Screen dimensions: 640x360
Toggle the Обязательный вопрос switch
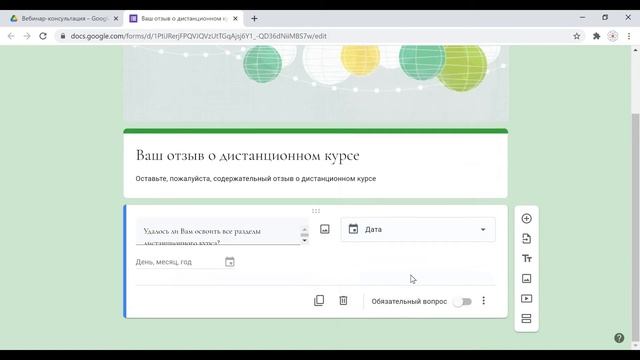coord(463,301)
